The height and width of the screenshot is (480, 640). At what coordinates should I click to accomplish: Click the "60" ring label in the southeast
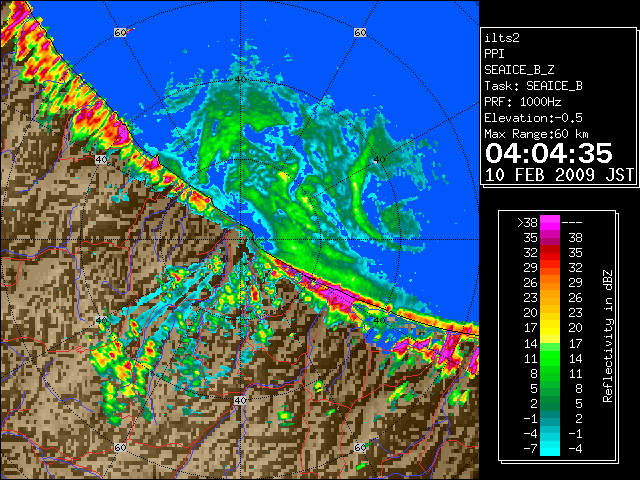pyautogui.click(x=360, y=447)
